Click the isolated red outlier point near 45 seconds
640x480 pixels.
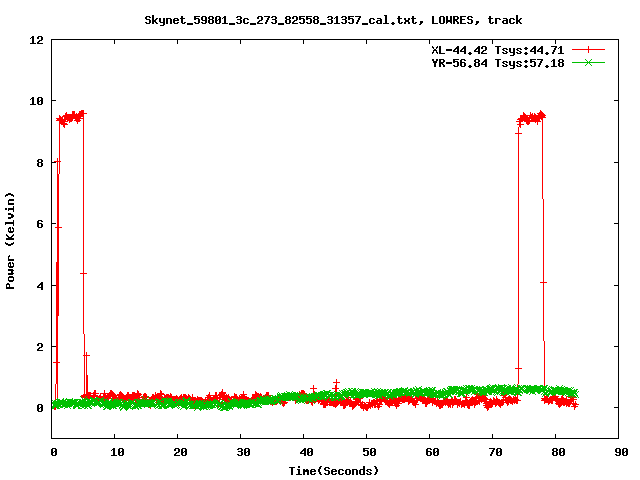click(x=336, y=383)
